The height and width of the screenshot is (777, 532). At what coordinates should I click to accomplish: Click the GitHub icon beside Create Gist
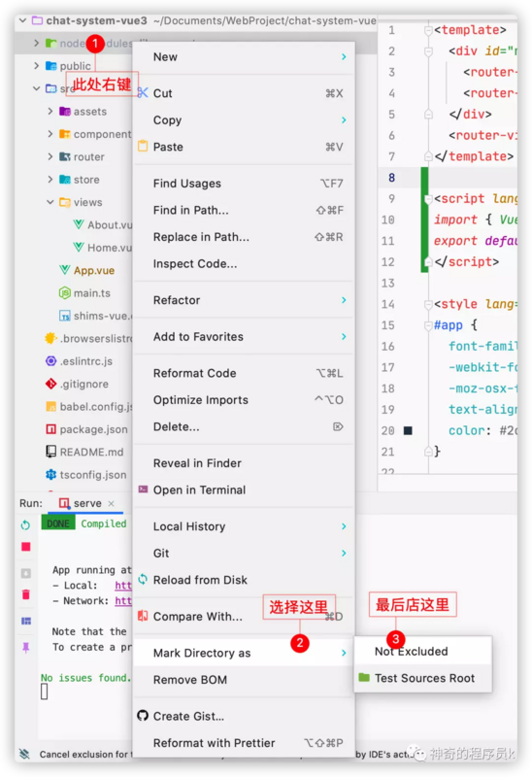[143, 716]
